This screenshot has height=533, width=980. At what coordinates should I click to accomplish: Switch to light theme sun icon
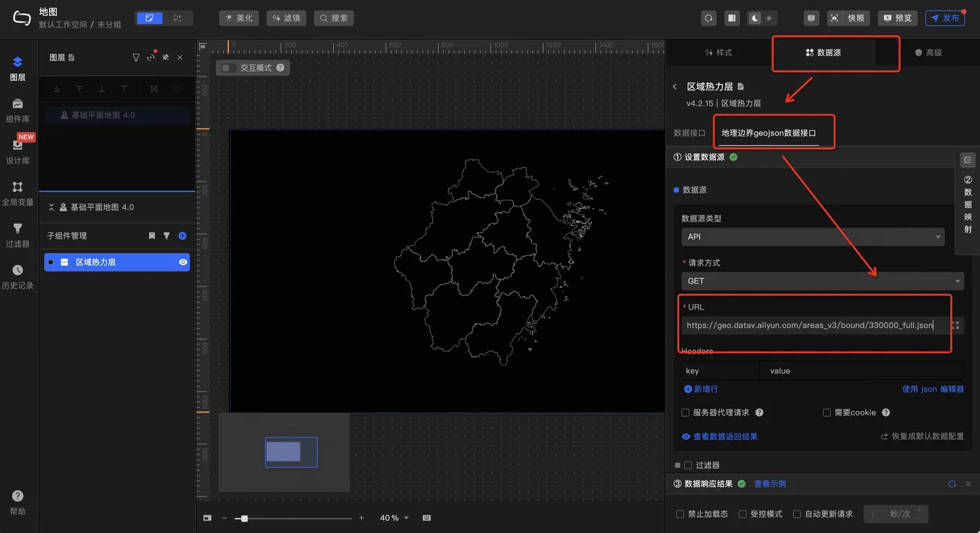click(x=769, y=18)
